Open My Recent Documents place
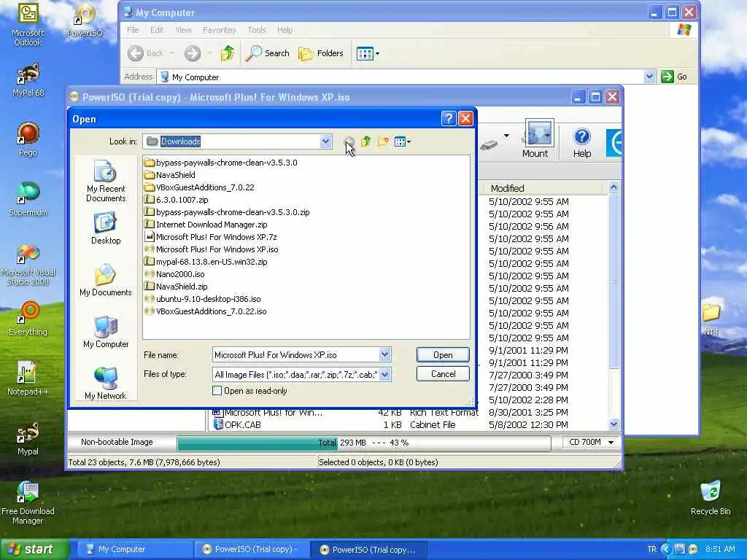 coord(105,182)
